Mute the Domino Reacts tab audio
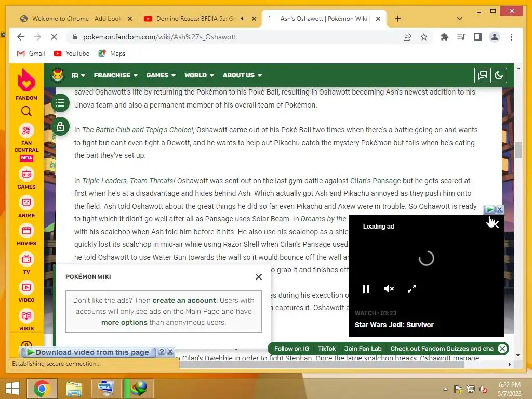This screenshot has width=532, height=399. 243,18
